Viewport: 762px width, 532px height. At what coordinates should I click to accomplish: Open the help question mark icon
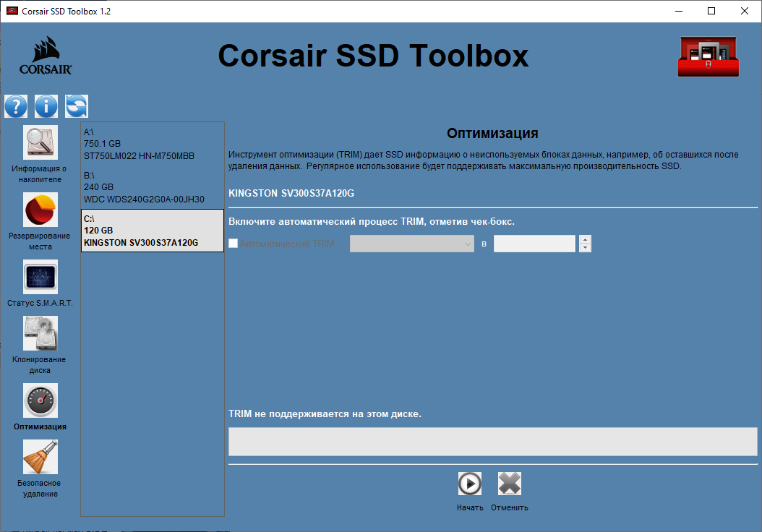(16, 106)
